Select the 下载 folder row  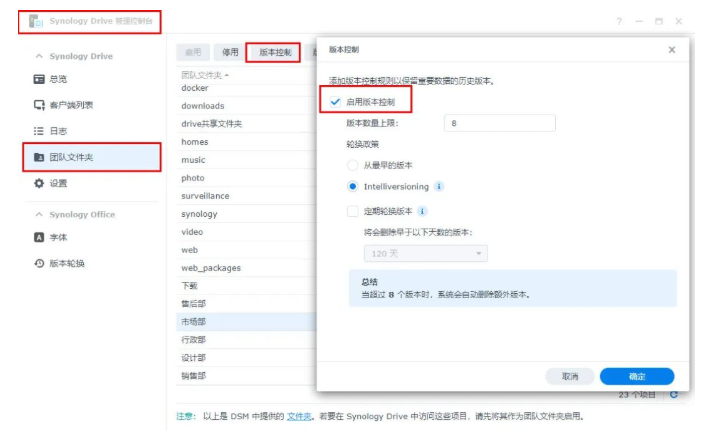click(x=246, y=286)
